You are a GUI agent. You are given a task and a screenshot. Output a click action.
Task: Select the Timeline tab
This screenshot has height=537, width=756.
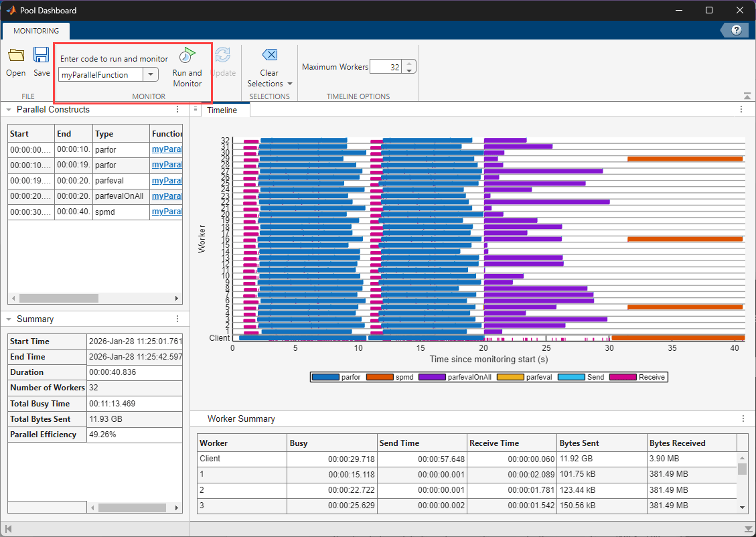(x=222, y=110)
